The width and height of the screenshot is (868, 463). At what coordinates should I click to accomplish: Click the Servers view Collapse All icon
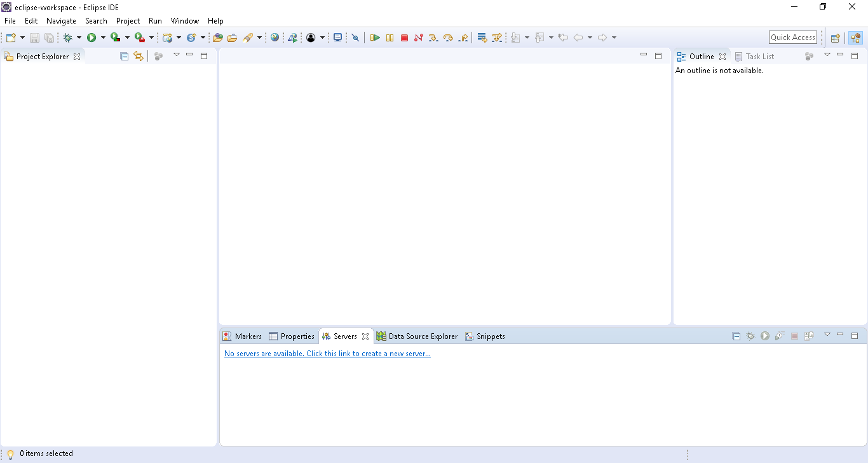point(736,336)
